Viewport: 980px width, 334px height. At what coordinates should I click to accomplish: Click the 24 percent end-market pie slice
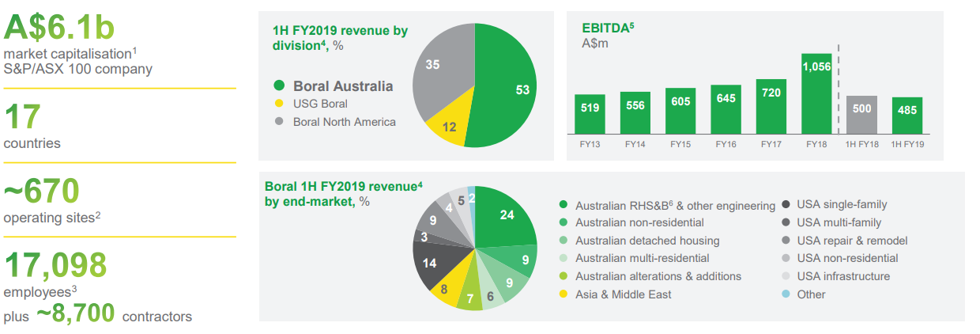pyautogui.click(x=504, y=216)
